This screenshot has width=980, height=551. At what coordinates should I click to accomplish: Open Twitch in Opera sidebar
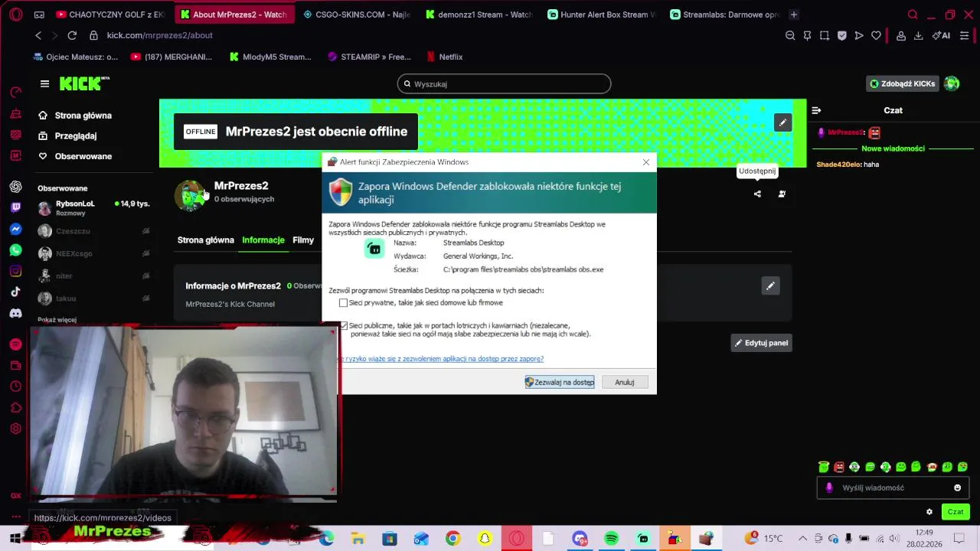coord(15,207)
